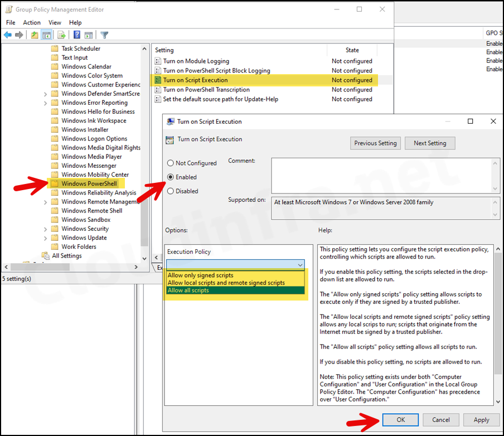Select the Windows Ink Workspace tree item

[x=94, y=120]
